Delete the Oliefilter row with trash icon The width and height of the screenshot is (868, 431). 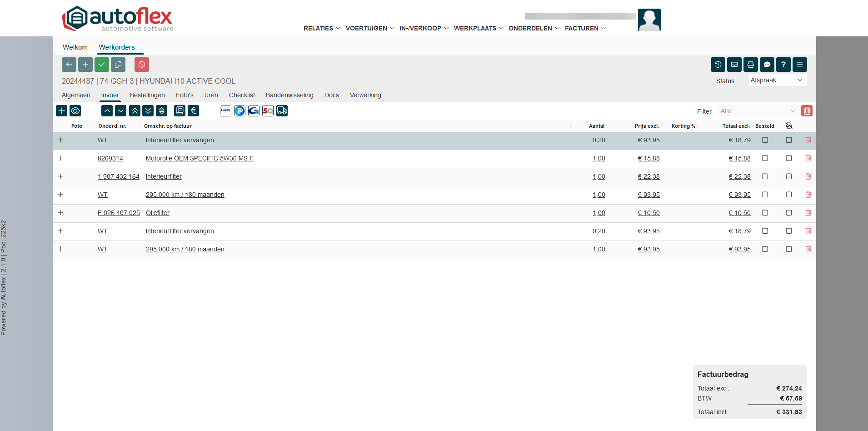808,213
